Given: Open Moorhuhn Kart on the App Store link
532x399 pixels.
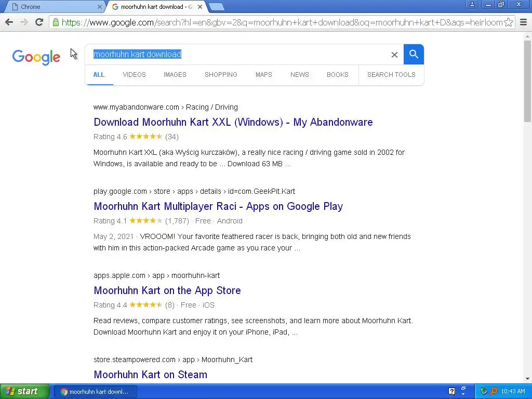Looking at the screenshot, I should (x=167, y=290).
